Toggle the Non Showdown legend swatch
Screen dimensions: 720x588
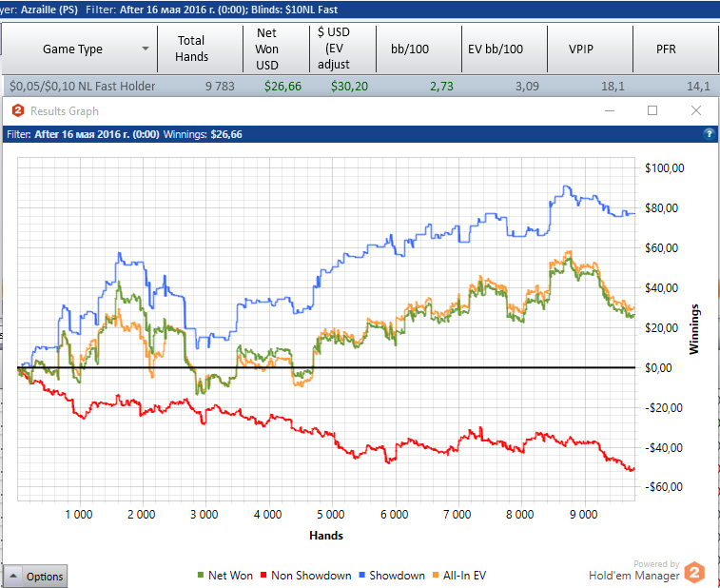263,575
